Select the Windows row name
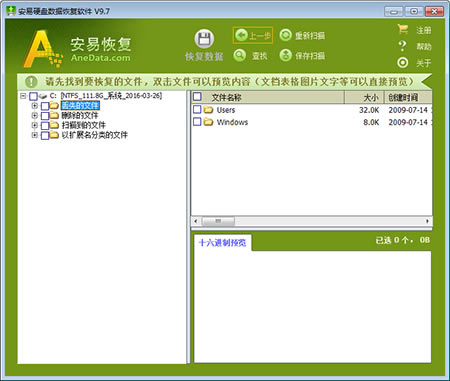The width and height of the screenshot is (450, 381). click(x=232, y=122)
